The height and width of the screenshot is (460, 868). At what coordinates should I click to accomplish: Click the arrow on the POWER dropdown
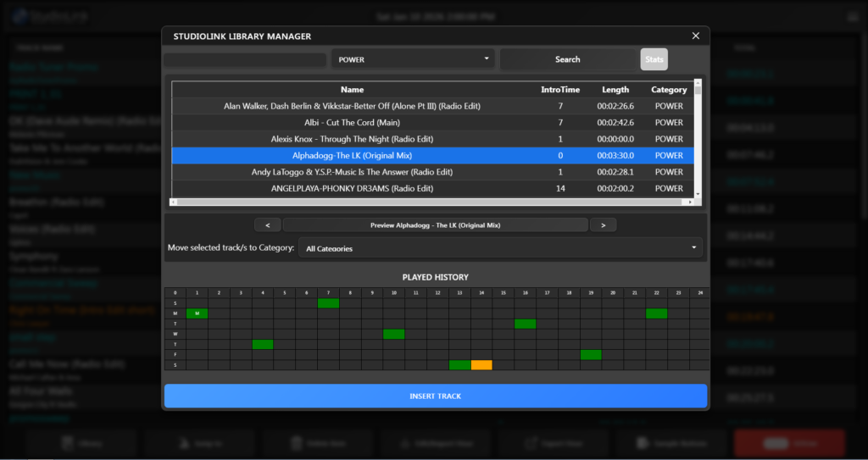[486, 58]
